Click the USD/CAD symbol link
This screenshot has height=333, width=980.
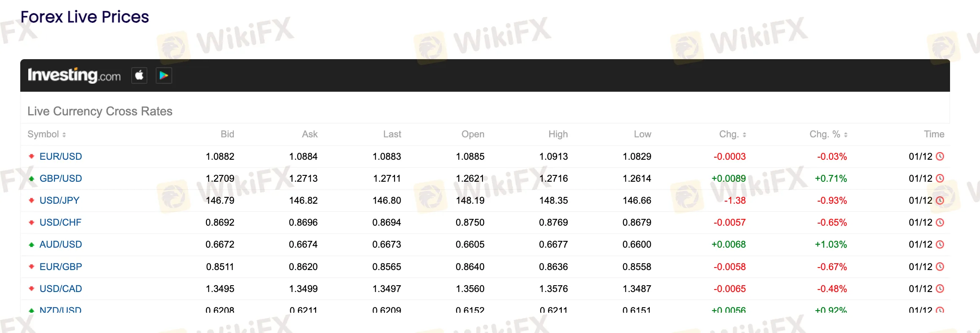(x=61, y=289)
